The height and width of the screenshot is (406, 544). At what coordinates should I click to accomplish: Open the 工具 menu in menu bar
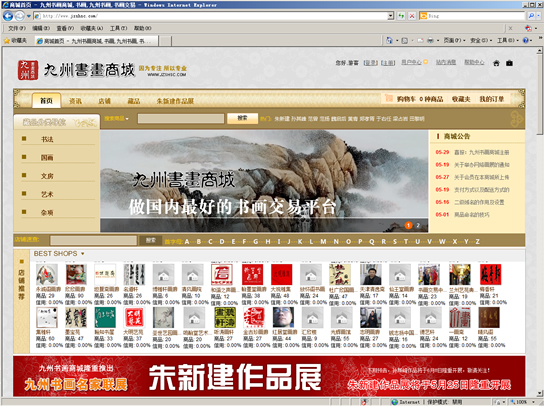click(x=118, y=28)
